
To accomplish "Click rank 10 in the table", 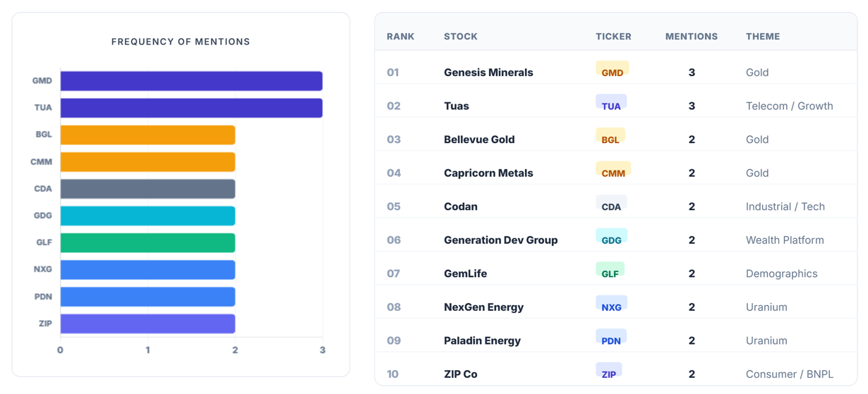I will pos(393,374).
